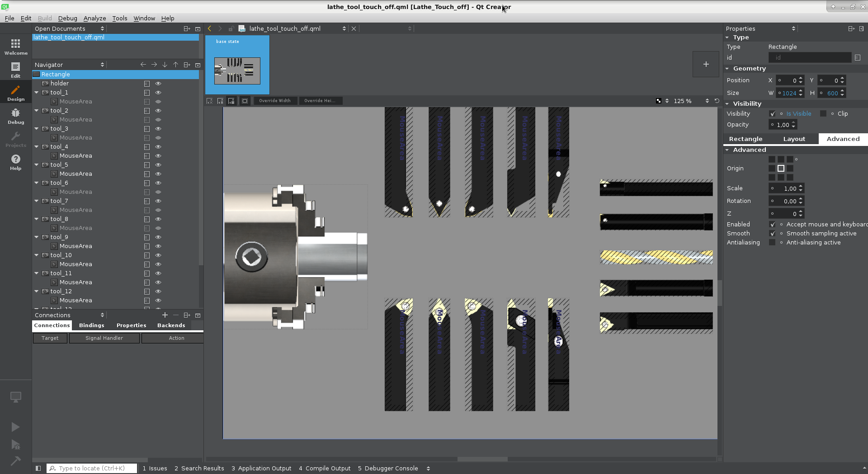Toggle visibility of tool_1
The width and height of the screenshot is (868, 474).
(158, 93)
